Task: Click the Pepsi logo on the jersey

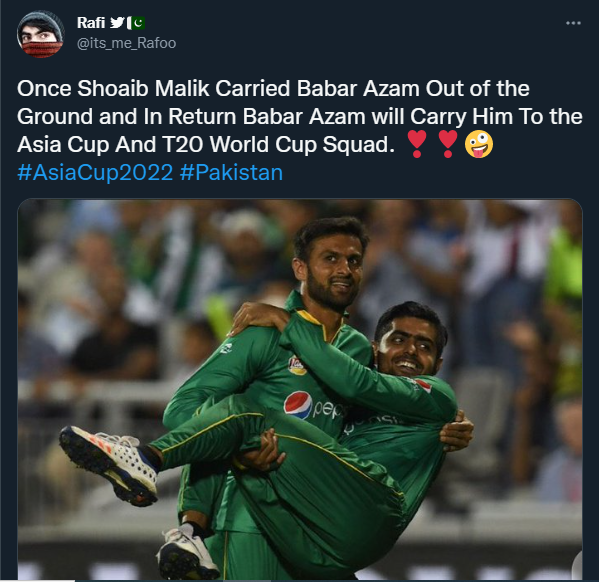Action: (x=298, y=405)
